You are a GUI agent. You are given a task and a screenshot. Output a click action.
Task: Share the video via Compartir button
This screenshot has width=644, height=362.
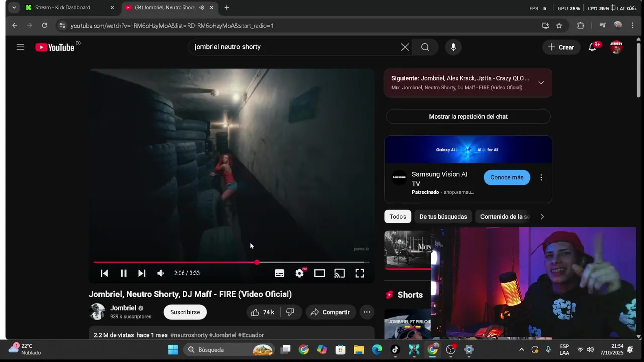(331, 312)
